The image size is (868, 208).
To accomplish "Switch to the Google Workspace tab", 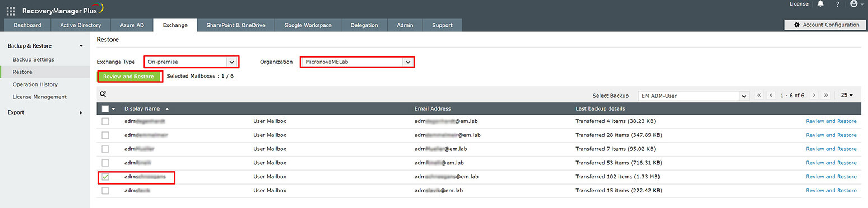I will (x=308, y=25).
